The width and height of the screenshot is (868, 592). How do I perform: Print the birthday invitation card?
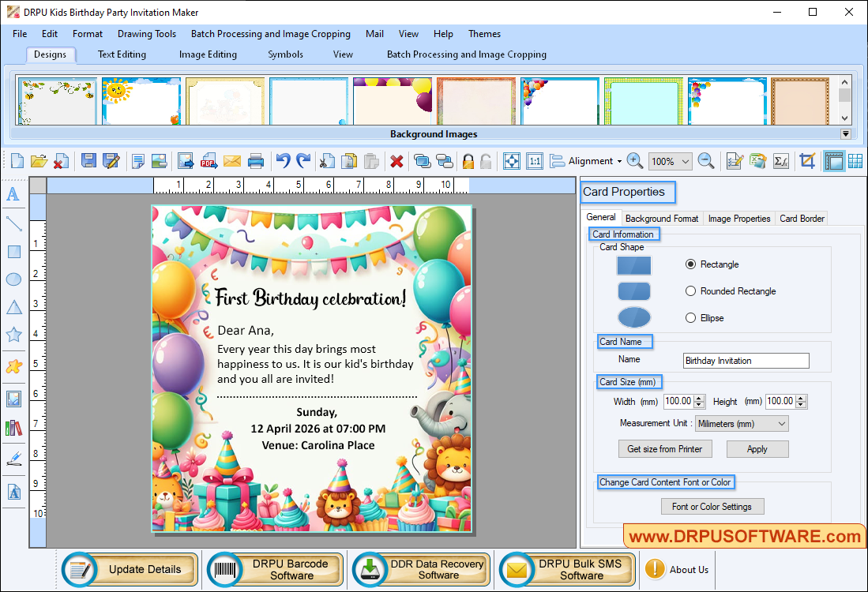256,160
